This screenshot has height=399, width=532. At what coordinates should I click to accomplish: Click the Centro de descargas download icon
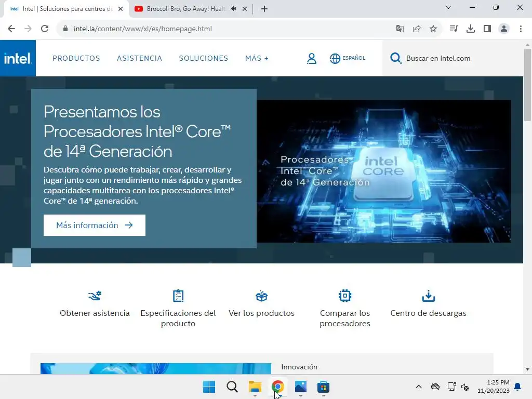[x=428, y=296]
